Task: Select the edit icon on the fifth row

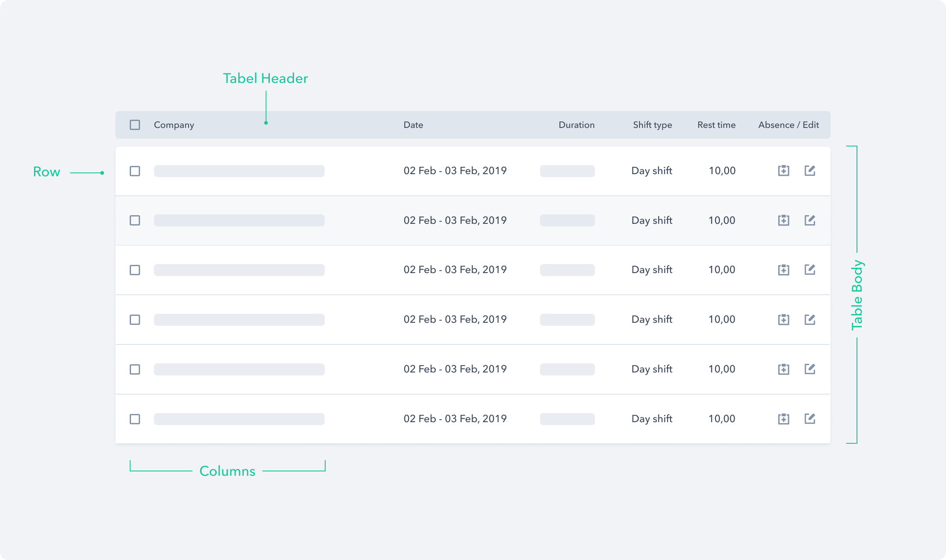Action: (x=810, y=369)
